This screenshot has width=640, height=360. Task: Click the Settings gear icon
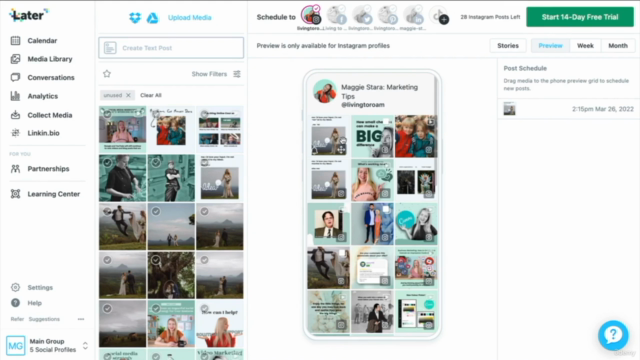tap(16, 287)
